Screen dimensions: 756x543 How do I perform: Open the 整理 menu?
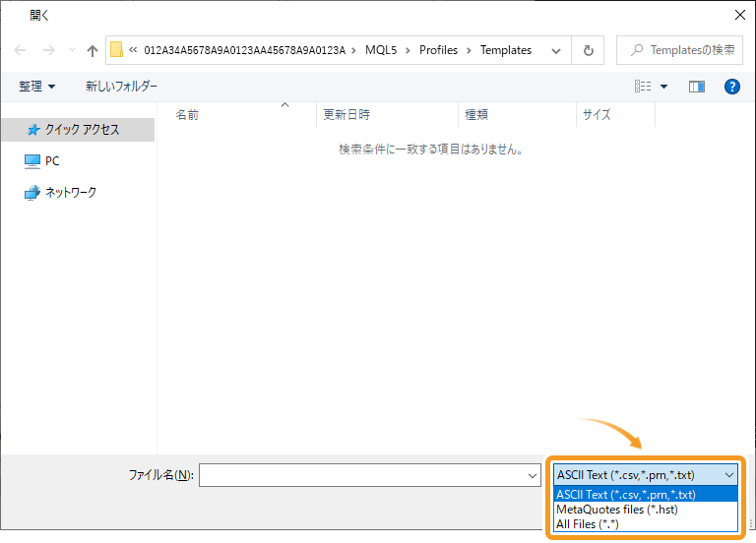click(x=36, y=87)
